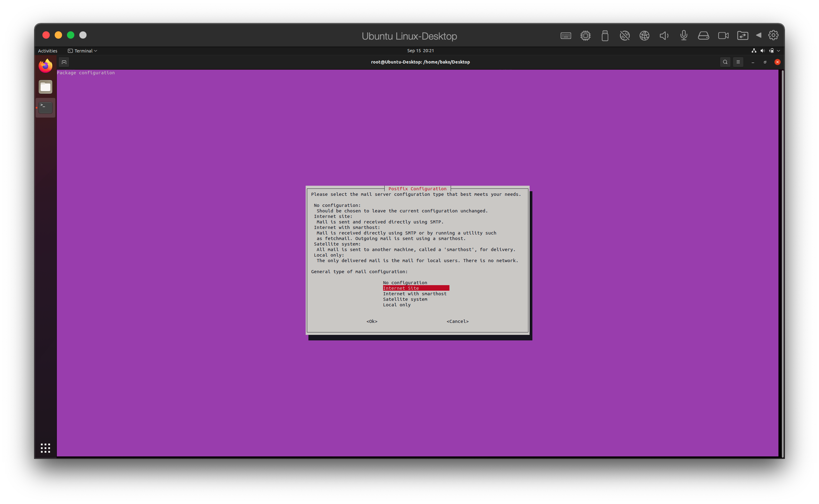Click the terminal title root@Ubuntu-Desktop
Screen dimensions: 819x504
pyautogui.click(x=420, y=62)
